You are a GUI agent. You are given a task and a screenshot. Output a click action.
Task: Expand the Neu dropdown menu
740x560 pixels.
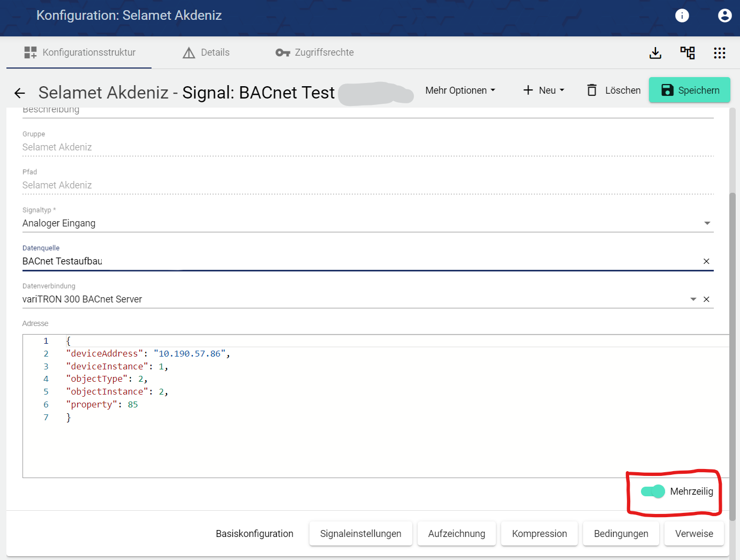point(543,90)
